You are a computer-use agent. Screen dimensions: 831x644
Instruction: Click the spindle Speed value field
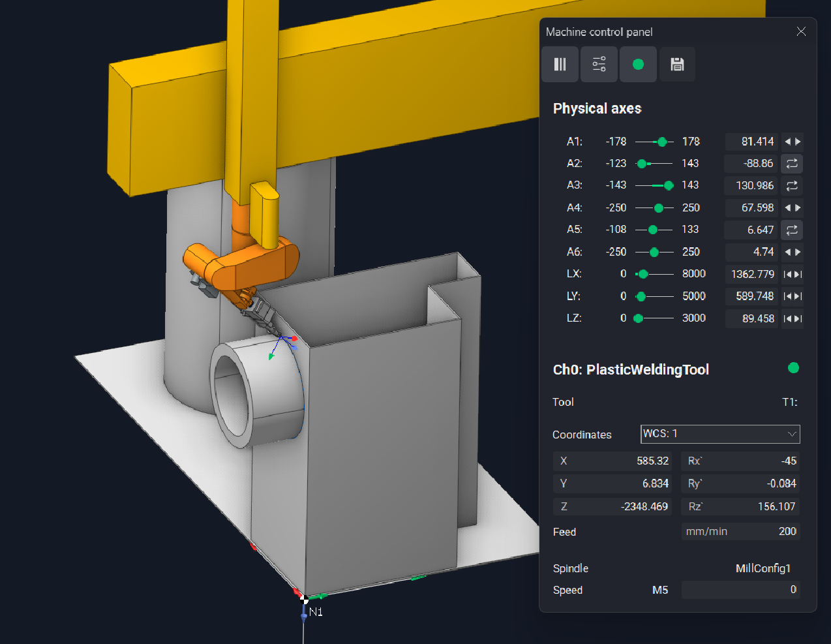(740, 590)
